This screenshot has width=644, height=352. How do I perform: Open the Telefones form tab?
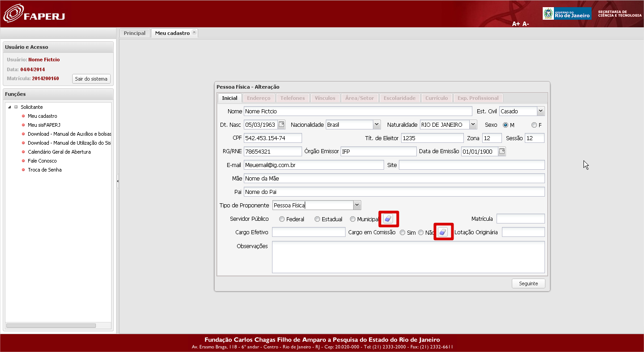292,98
